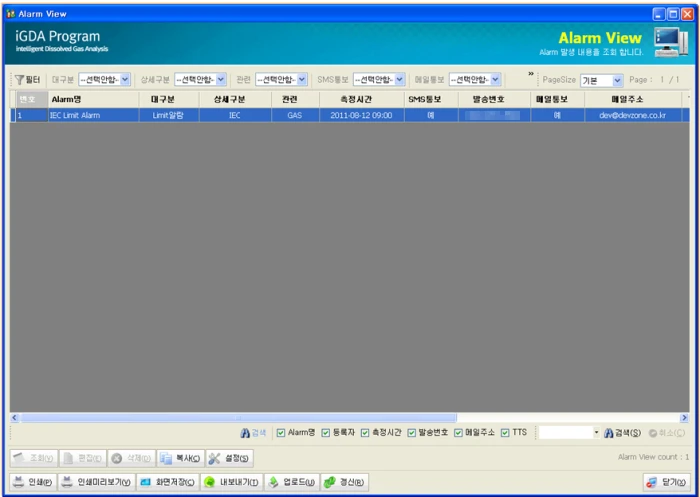Click the 내보내기(T) export button
The height and width of the screenshot is (497, 700).
(x=232, y=482)
